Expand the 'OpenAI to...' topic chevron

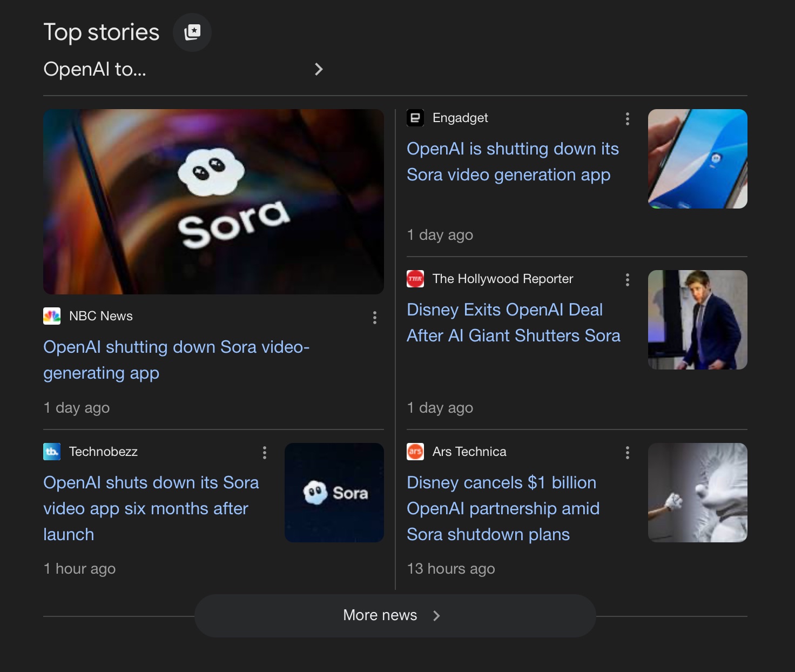(x=319, y=69)
